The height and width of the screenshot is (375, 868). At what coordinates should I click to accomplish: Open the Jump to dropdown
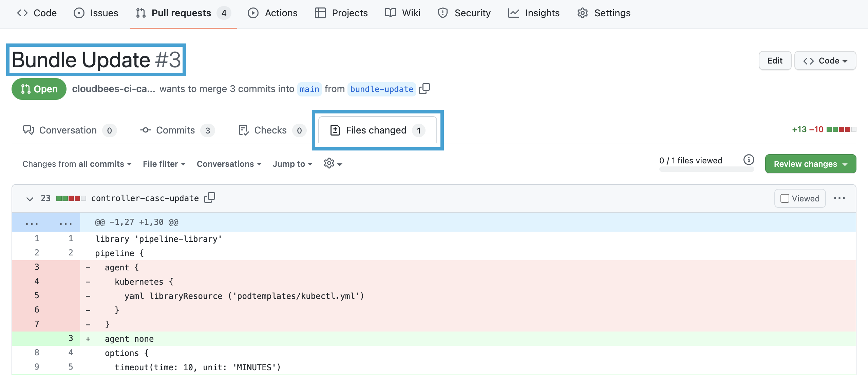(292, 164)
